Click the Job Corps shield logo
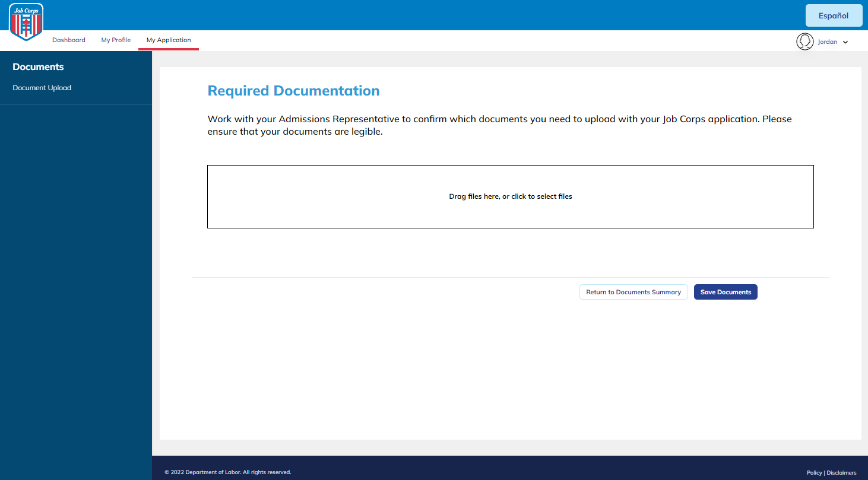Viewport: 868px width, 480px height. [26, 22]
